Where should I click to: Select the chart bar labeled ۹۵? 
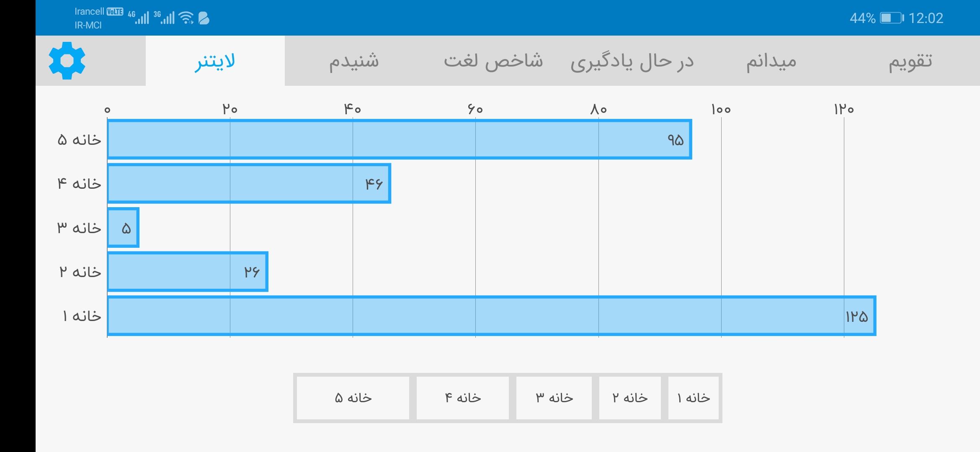coord(400,139)
